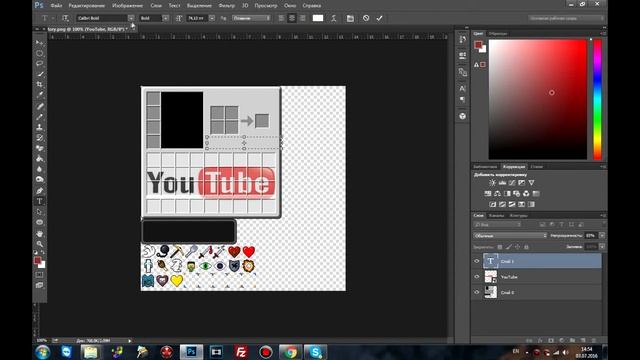Center align text

[292, 18]
